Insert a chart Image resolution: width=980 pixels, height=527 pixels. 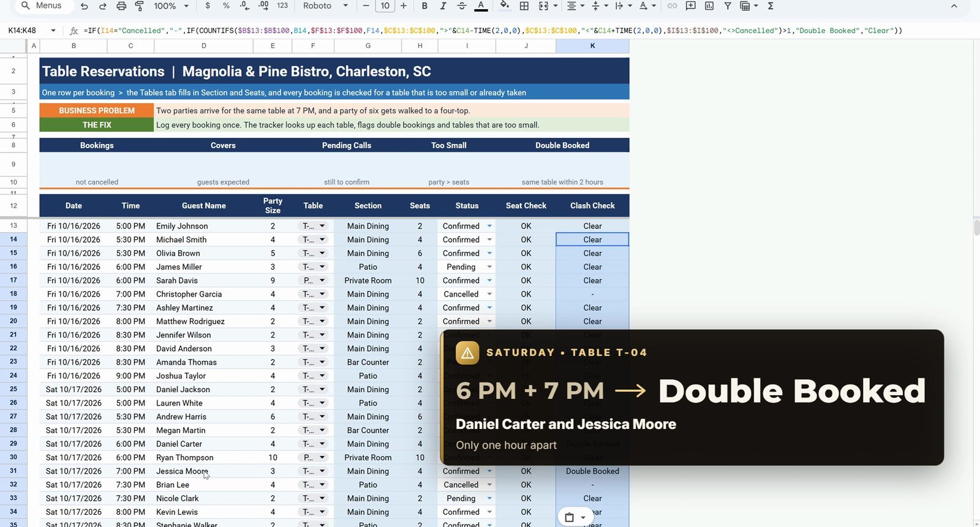[709, 6]
